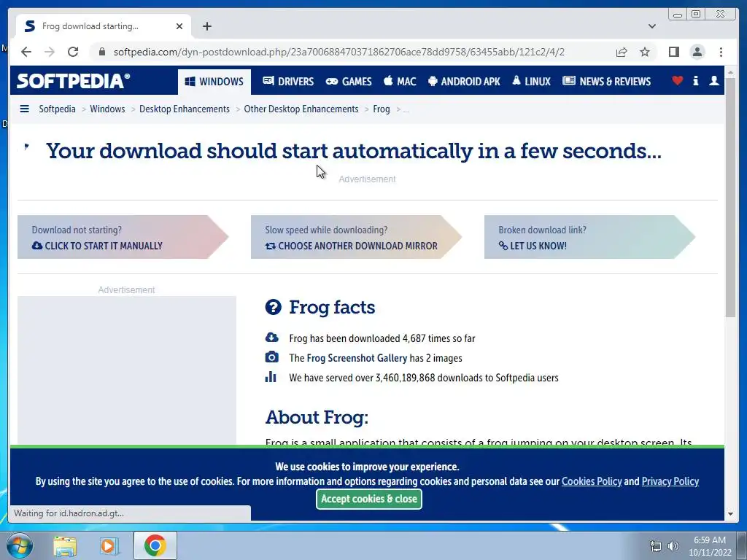Open the Frog Screenshot Gallery link
747x560 pixels.
coord(357,358)
